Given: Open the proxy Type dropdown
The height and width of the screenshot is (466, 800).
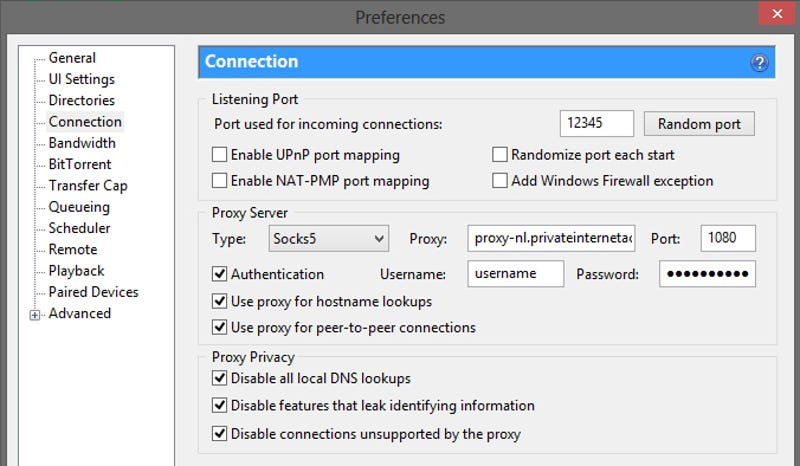Looking at the screenshot, I should [x=329, y=238].
